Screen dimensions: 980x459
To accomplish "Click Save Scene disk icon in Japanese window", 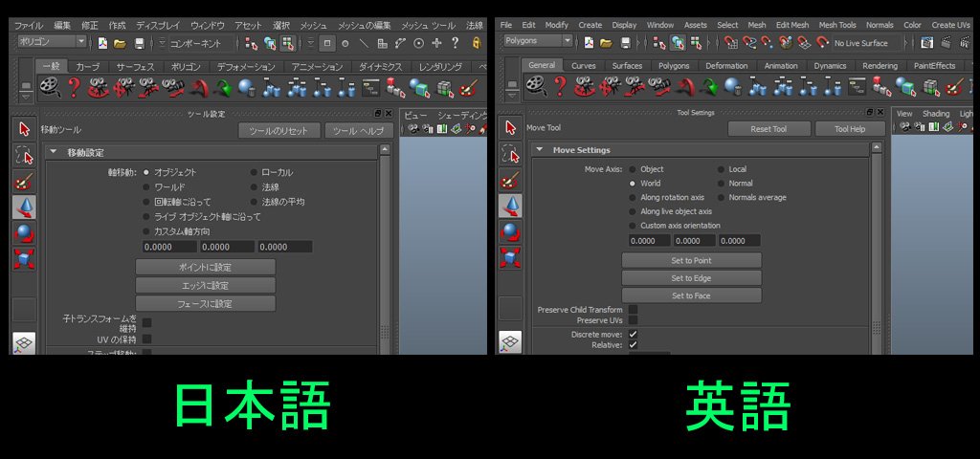I will pos(140,43).
